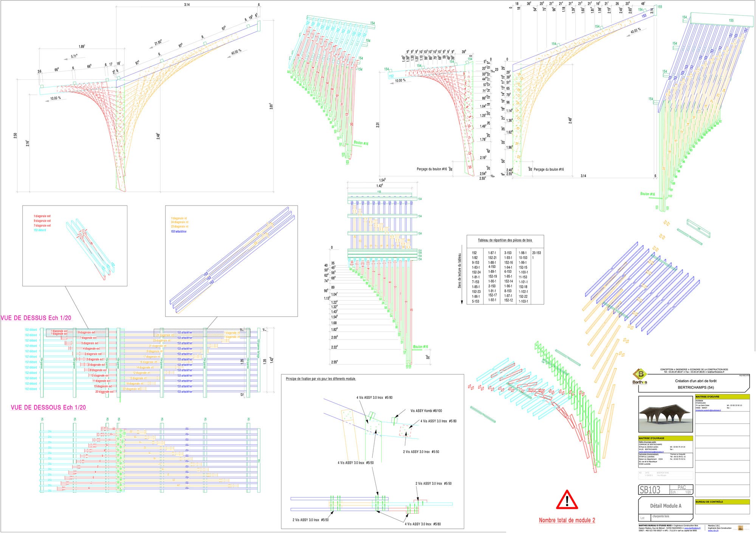Click table cell '152-16'
Viewport: 756px width, 533px height.
[508, 262]
